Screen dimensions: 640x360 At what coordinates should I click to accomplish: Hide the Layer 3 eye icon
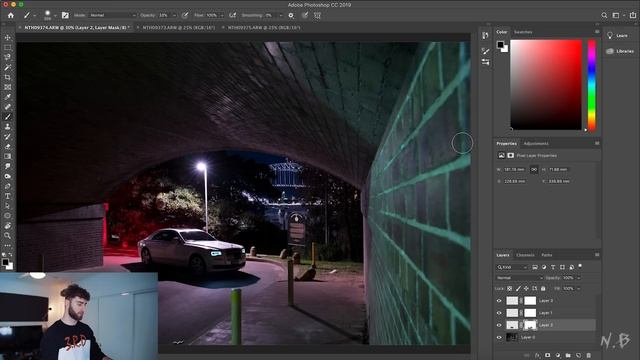point(499,301)
